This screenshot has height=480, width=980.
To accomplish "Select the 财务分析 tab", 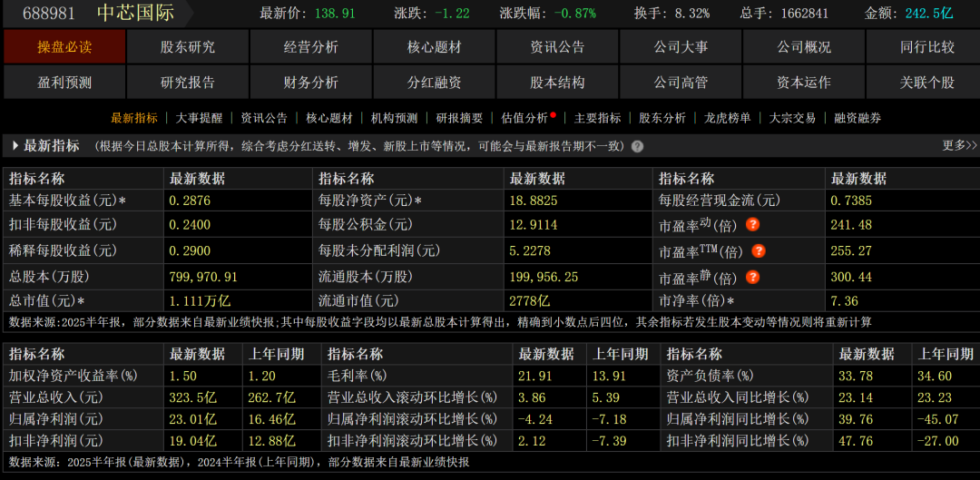I will 310,82.
